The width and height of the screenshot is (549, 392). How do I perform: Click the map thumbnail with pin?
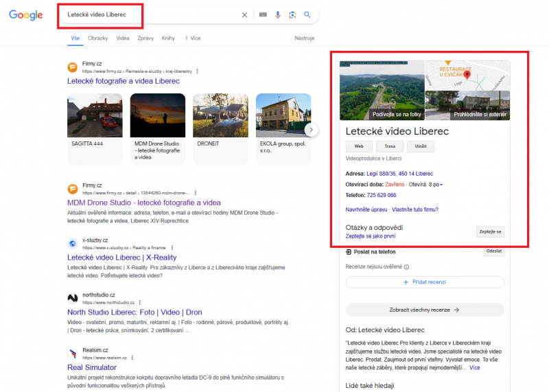click(x=467, y=76)
